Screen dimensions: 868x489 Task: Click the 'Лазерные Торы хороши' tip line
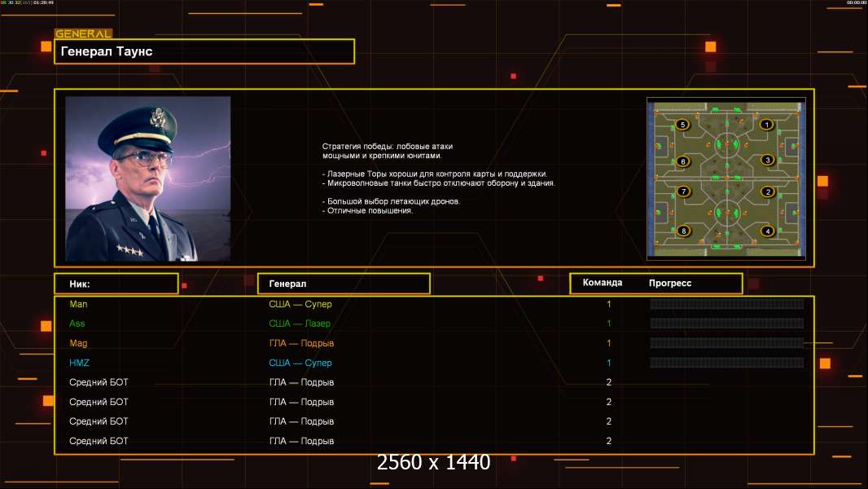point(435,174)
